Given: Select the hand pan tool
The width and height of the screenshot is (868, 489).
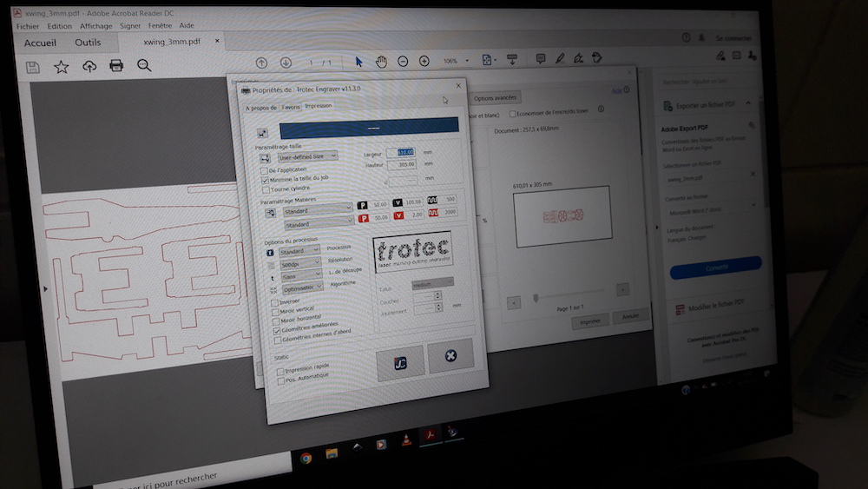Looking at the screenshot, I should coord(381,62).
